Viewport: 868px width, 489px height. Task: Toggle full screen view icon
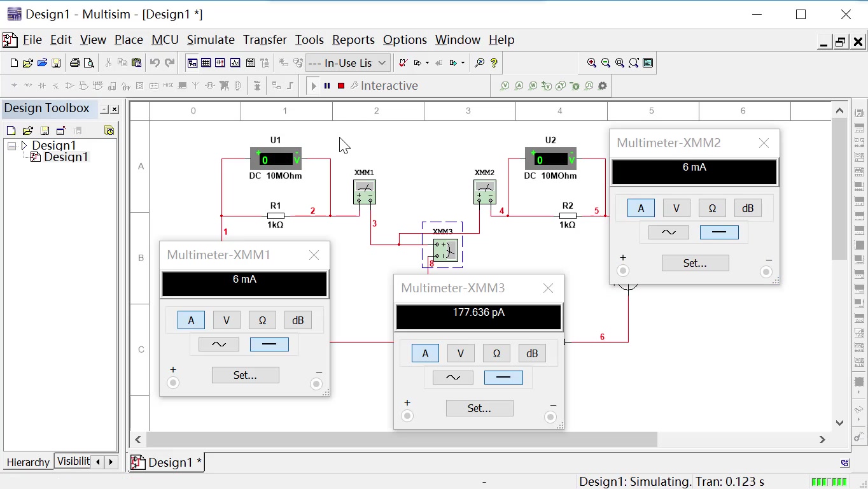(x=648, y=63)
